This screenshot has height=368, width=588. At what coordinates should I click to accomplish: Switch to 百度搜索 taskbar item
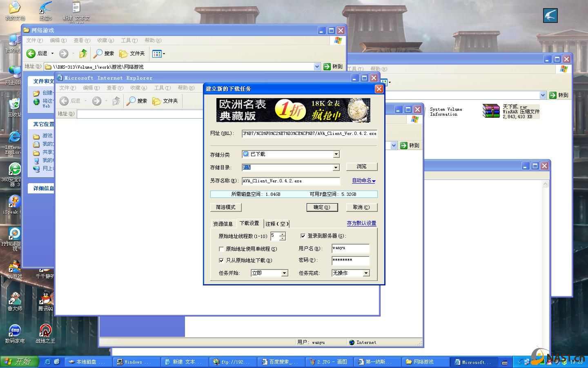pos(281,362)
